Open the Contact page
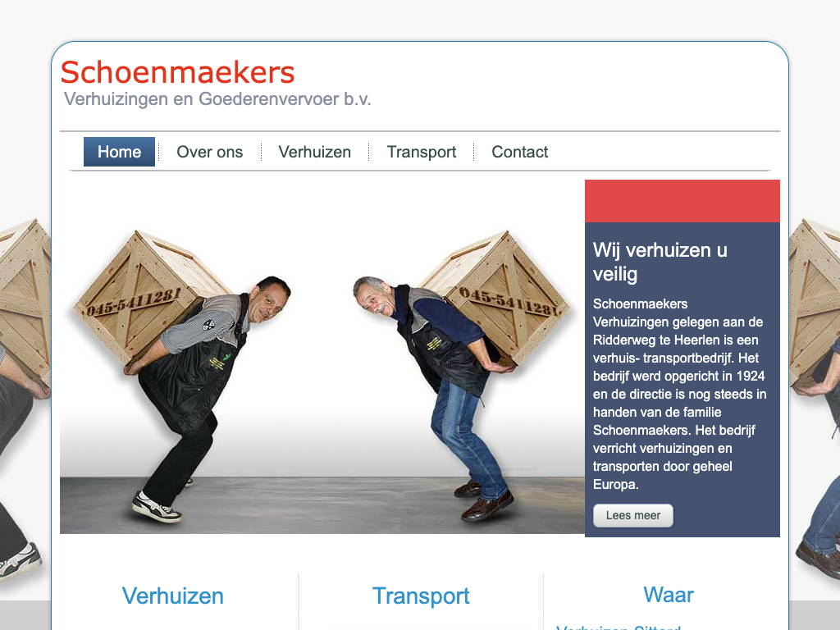 click(x=519, y=152)
